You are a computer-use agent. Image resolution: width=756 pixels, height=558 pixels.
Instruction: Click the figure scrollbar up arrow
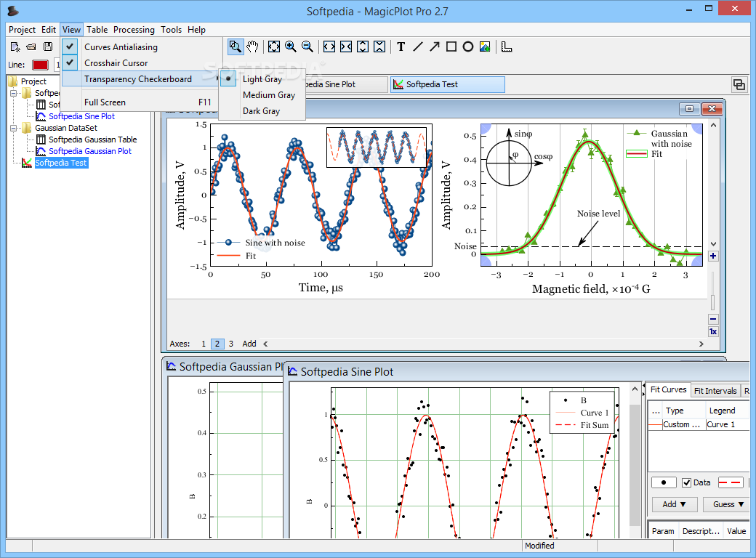pyautogui.click(x=714, y=125)
